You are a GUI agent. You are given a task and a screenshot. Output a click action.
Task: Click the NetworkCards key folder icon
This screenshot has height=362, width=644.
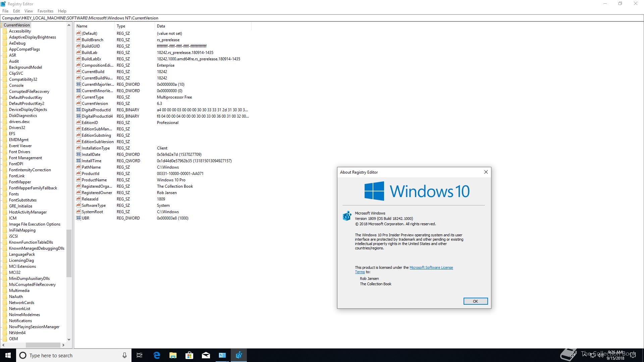5,303
